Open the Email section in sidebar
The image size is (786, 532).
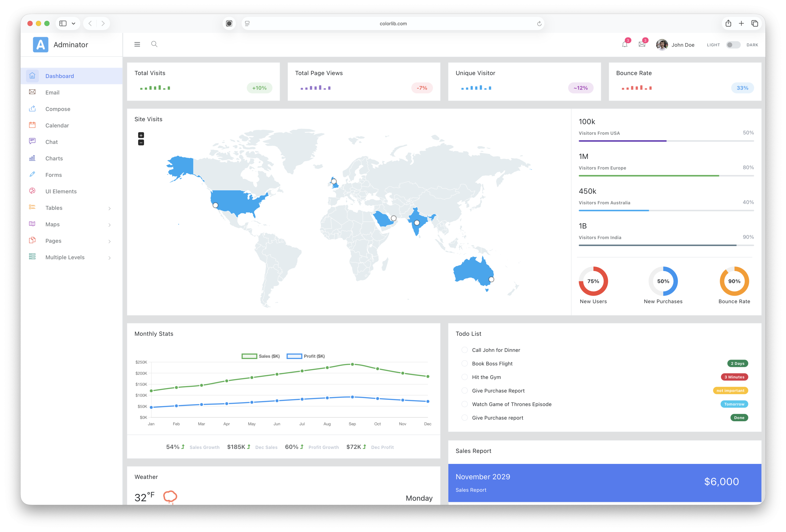(x=53, y=92)
